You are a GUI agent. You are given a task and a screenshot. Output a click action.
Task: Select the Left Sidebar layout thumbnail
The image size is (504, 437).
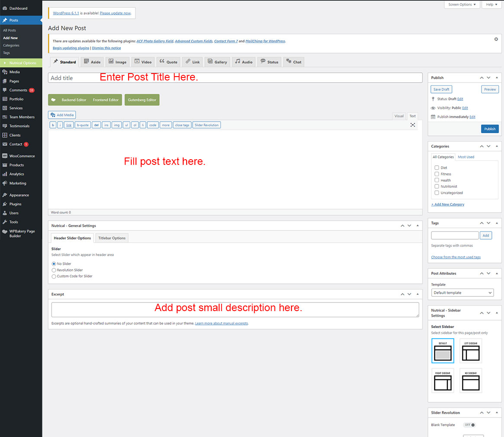471,351
